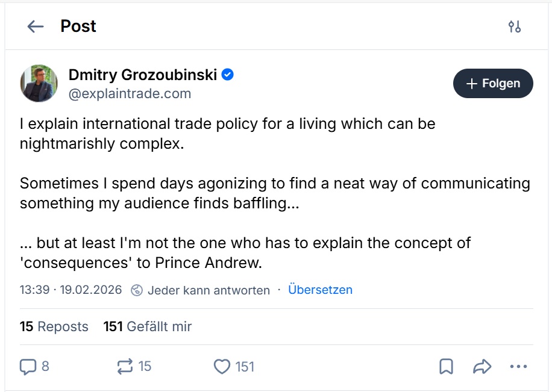This screenshot has height=392, width=552.
Task: Reply using the speech bubble icon
Action: tap(28, 366)
